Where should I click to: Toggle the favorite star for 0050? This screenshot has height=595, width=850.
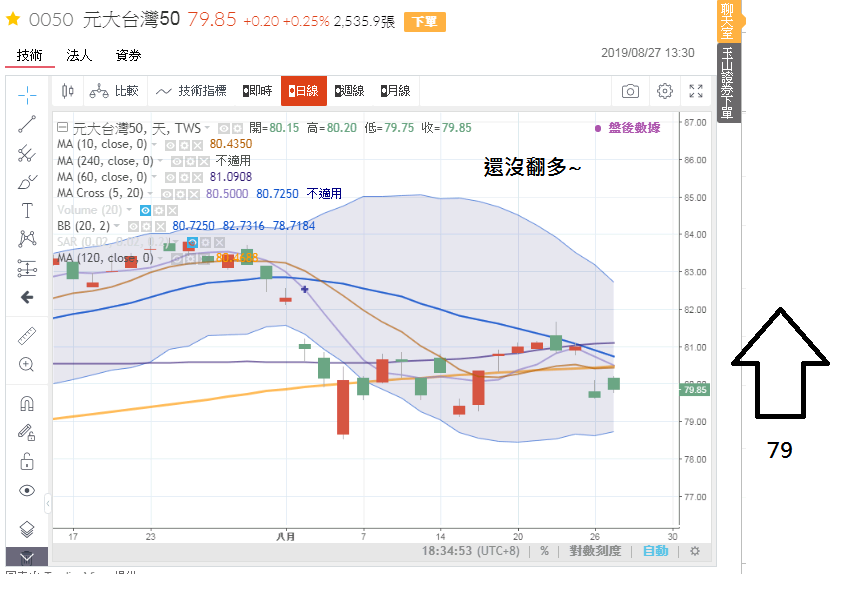pos(13,20)
